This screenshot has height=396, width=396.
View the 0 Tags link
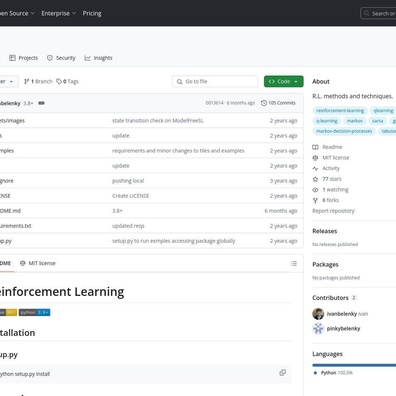[67, 81]
